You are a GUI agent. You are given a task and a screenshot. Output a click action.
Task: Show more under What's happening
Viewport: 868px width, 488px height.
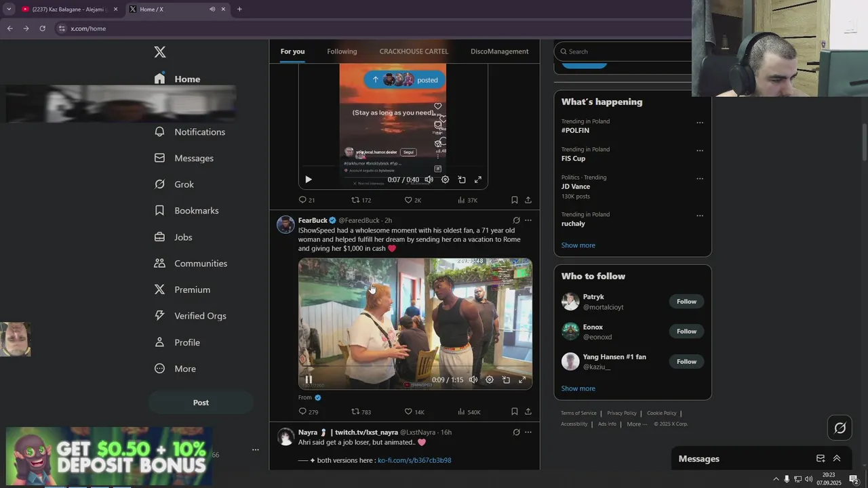pyautogui.click(x=578, y=245)
